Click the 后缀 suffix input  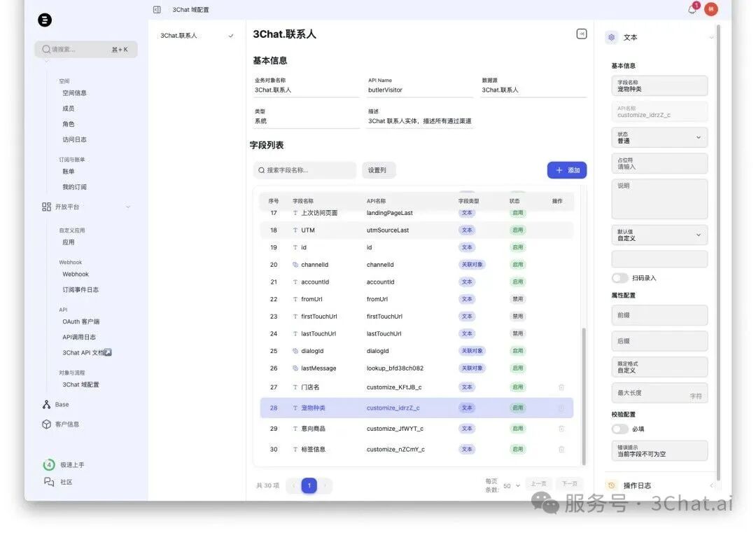(659, 342)
